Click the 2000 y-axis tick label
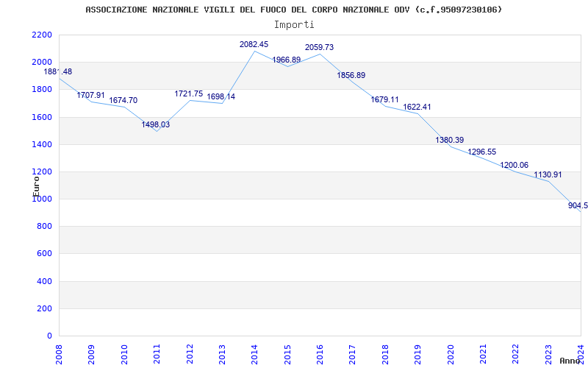Viewport: 588px width, 368px height. (42, 62)
